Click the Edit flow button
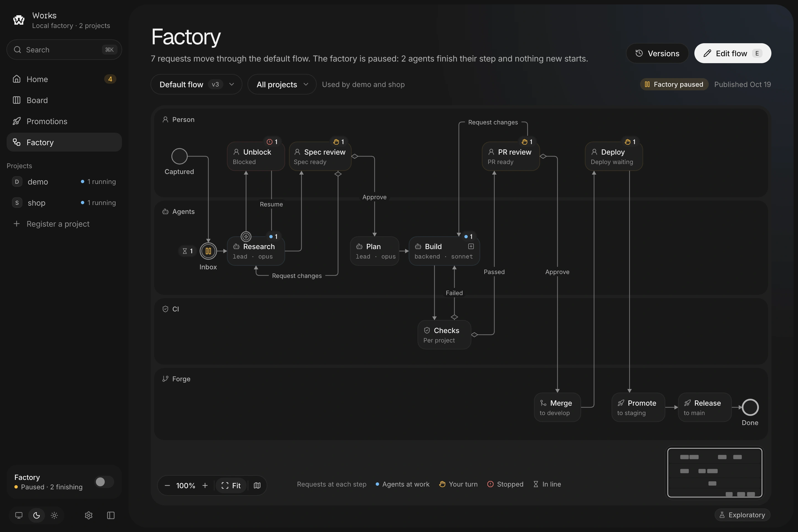Viewport: 798px width, 532px height. click(733, 53)
